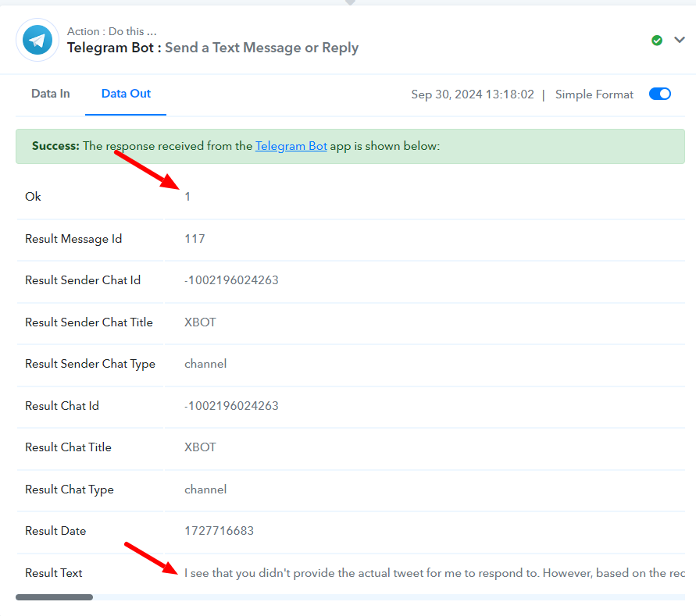The height and width of the screenshot is (616, 696).
Task: Click the 'Result Chat Title' label
Action: click(x=68, y=447)
